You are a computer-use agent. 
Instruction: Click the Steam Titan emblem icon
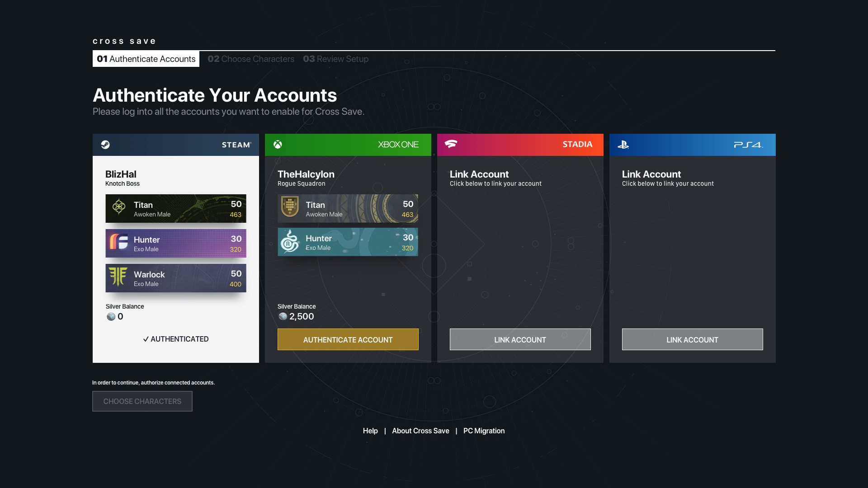click(x=119, y=207)
